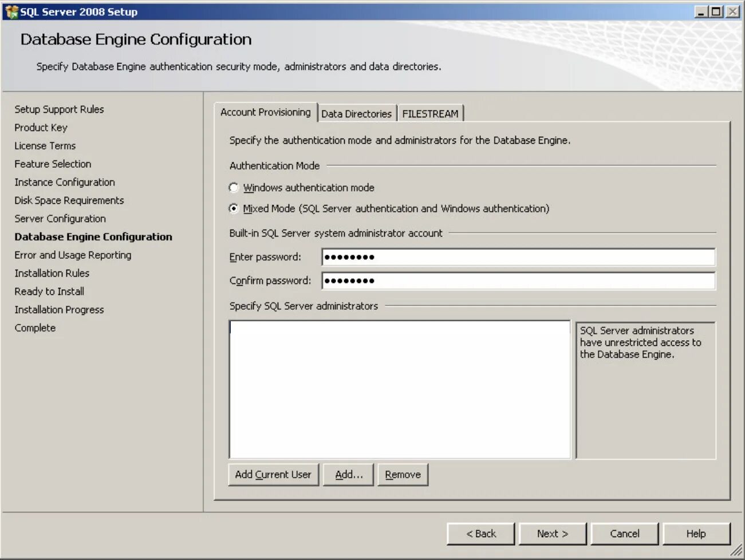The height and width of the screenshot is (560, 745).
Task: Select Error and Usage Reporting step
Action: pyautogui.click(x=73, y=255)
